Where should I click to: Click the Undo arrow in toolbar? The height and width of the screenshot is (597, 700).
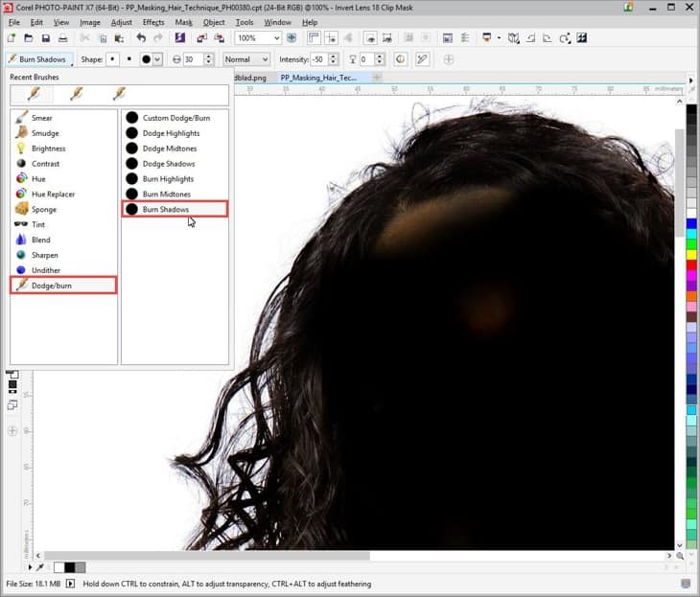tap(141, 38)
